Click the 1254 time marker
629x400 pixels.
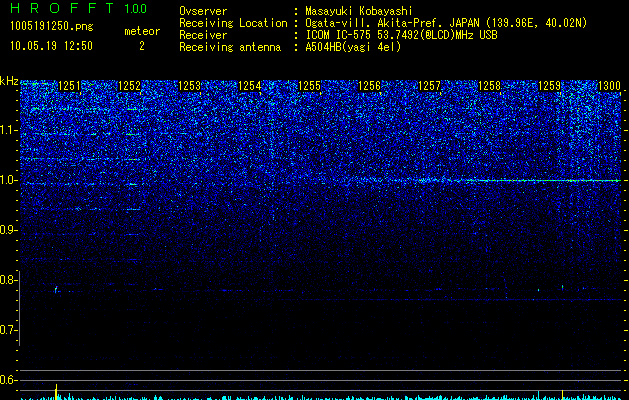pos(249,86)
